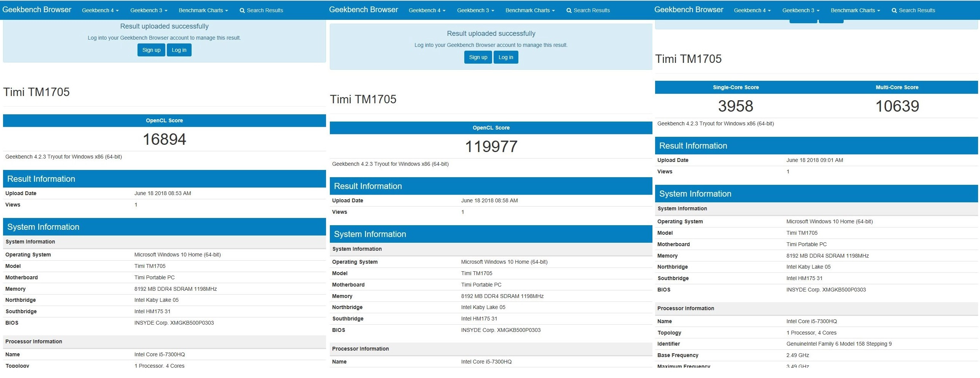Click Log in on the 119977 score page

tap(506, 57)
